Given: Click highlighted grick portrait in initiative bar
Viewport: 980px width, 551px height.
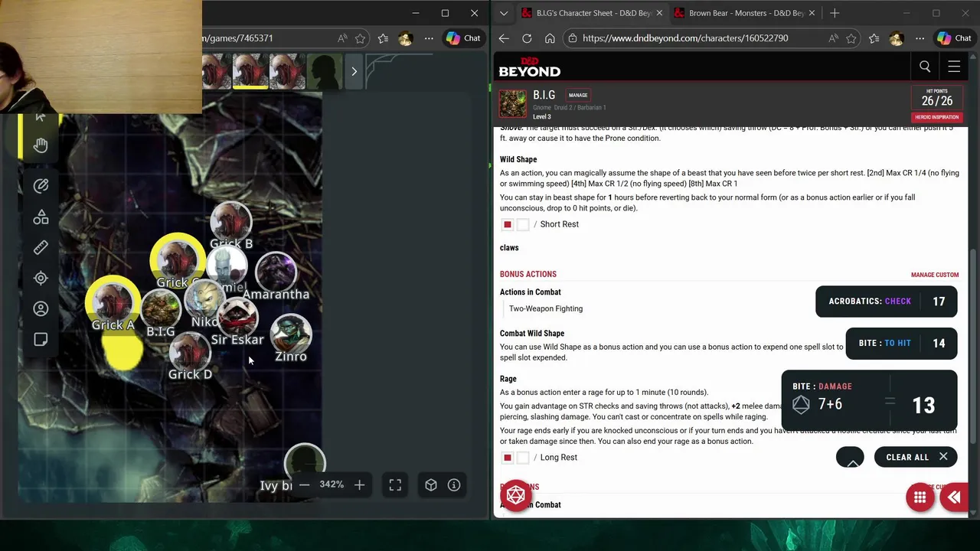Looking at the screenshot, I should [250, 71].
